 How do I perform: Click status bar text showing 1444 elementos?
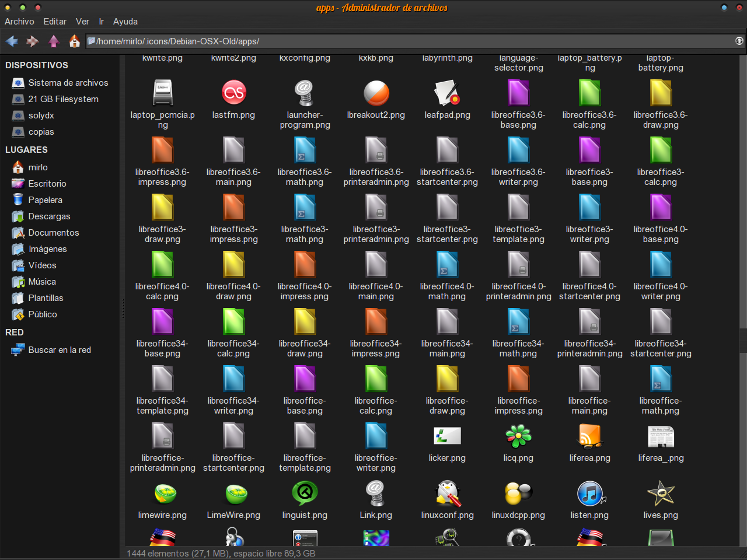click(x=221, y=554)
